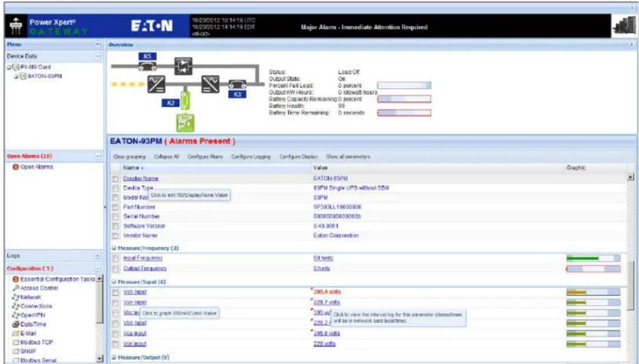Tick the checkbox beside Software Version
639x364 pixels.
(116, 226)
